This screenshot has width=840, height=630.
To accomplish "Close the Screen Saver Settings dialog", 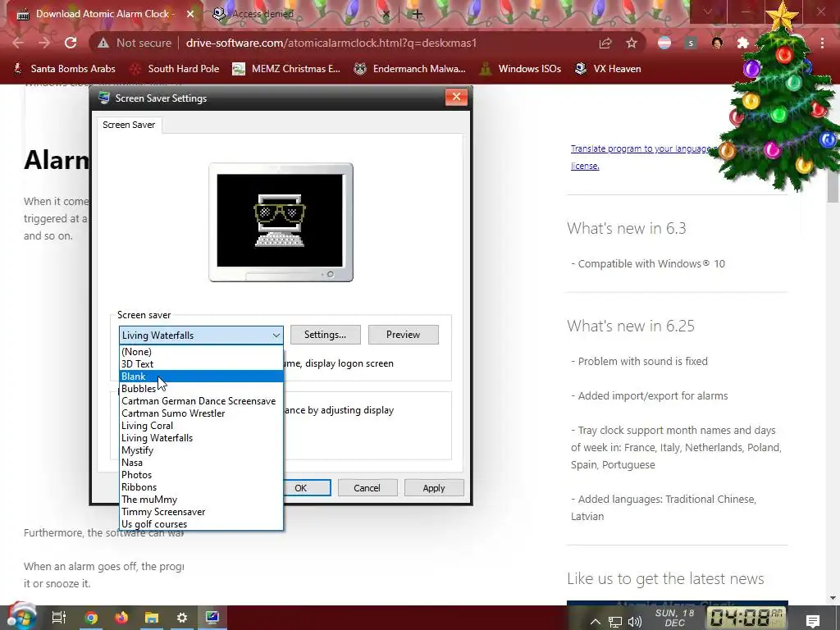I will 456,97.
